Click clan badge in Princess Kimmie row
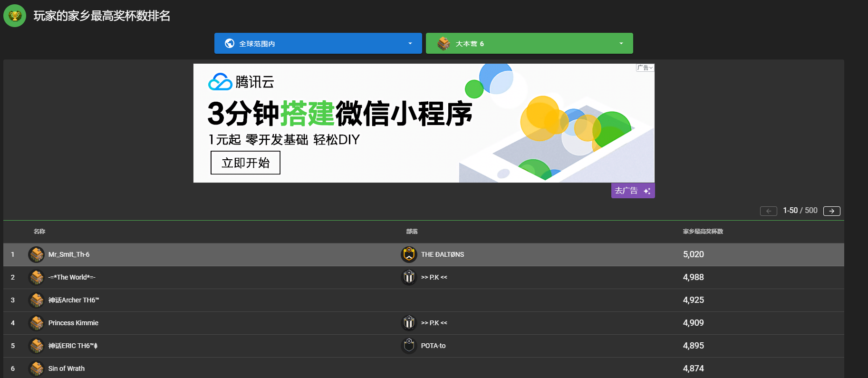 pos(409,323)
